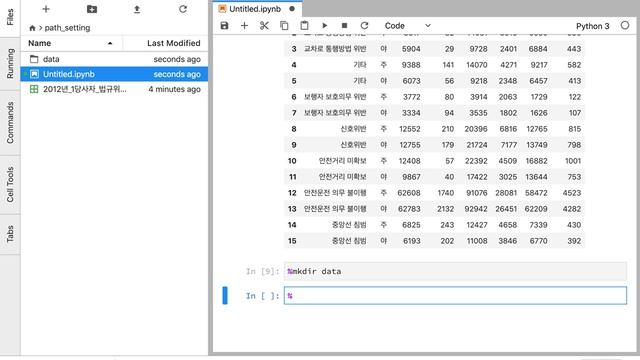Open the Files sidebar tab
Viewport: 640px width, 360px height.
tap(10, 17)
